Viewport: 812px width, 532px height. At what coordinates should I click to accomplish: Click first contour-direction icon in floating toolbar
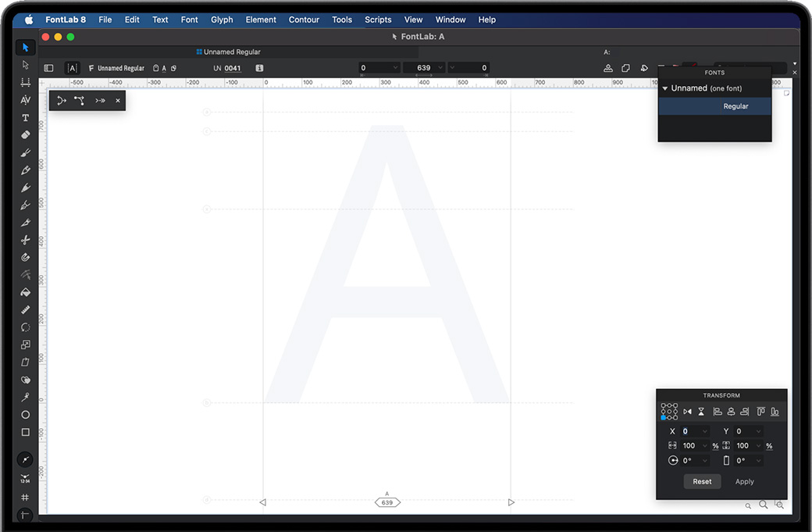point(61,101)
